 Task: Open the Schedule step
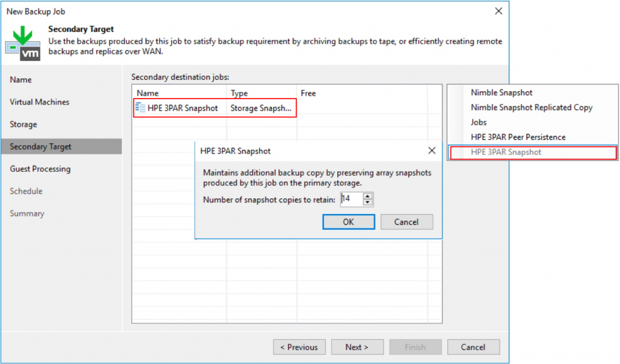coord(26,191)
